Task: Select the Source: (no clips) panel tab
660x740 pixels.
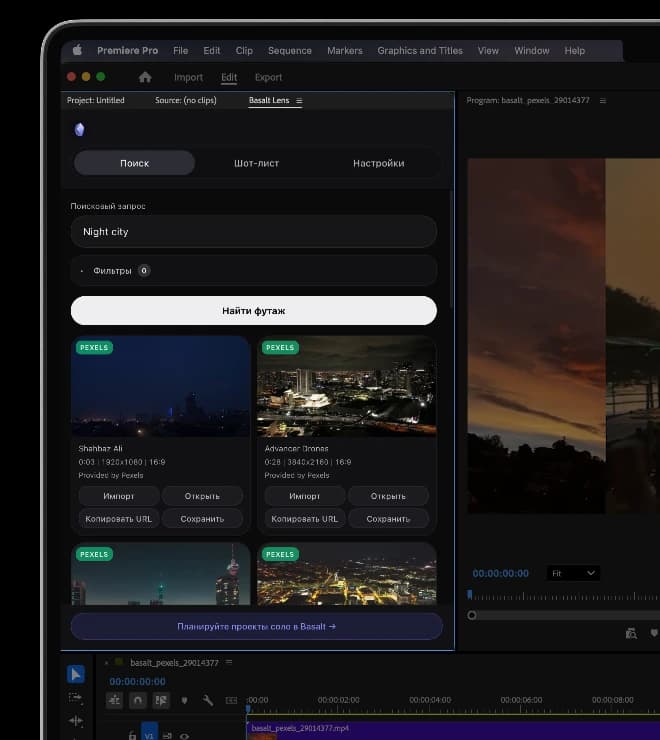Action: (x=186, y=100)
